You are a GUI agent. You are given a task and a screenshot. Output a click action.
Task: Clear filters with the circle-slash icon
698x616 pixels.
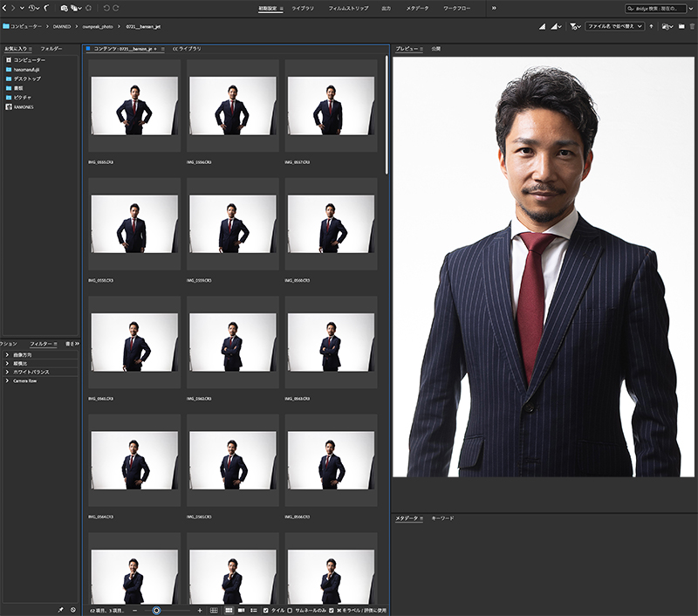tap(73, 610)
